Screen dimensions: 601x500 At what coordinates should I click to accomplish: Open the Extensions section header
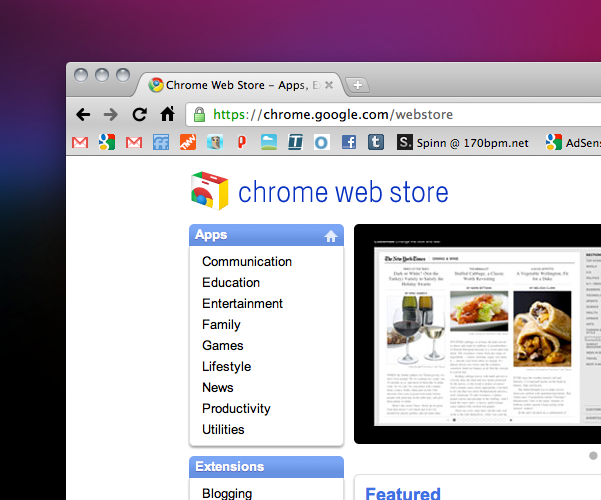click(266, 467)
